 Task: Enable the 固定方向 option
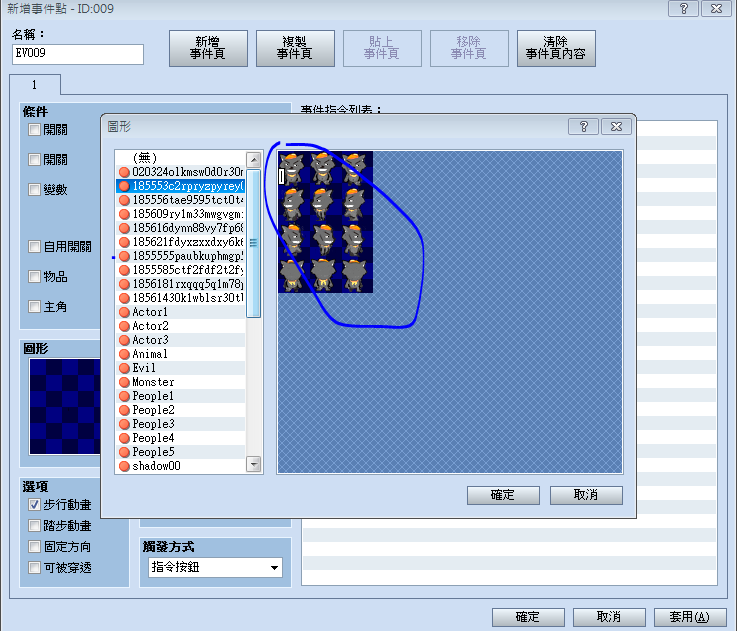34,546
